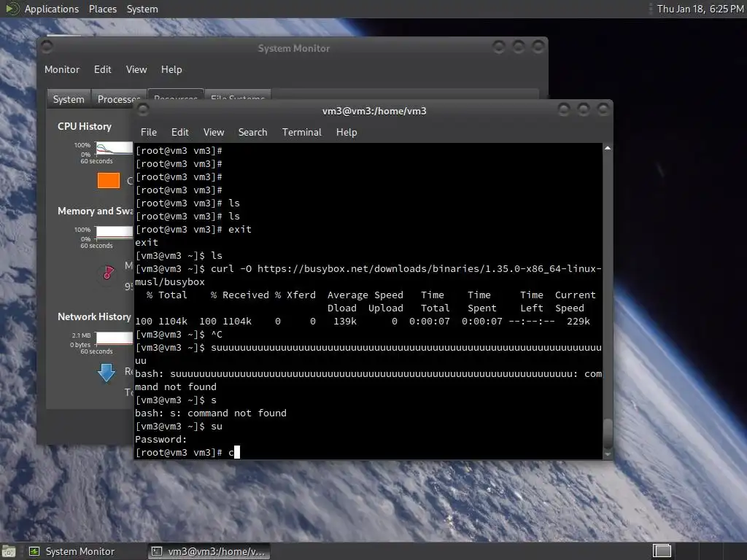Select vm3@vm3:/home/v... taskbar entry
Image resolution: width=747 pixels, height=560 pixels.
[209, 551]
